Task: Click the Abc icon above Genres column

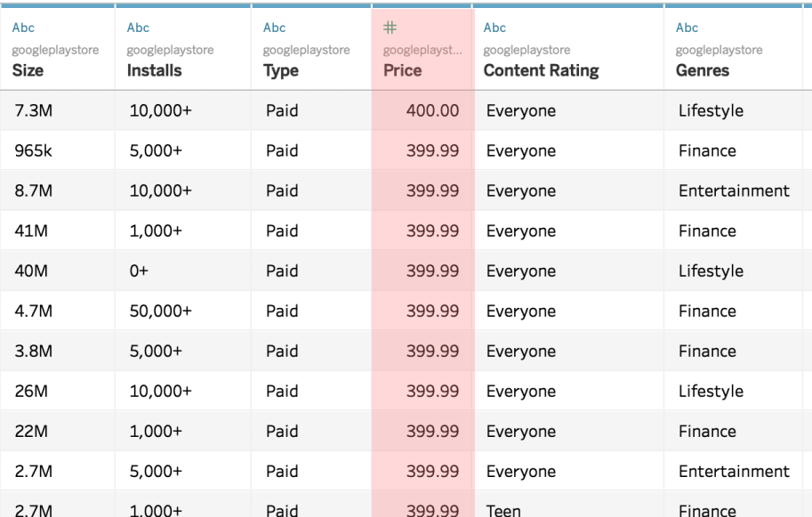Action: (x=687, y=28)
